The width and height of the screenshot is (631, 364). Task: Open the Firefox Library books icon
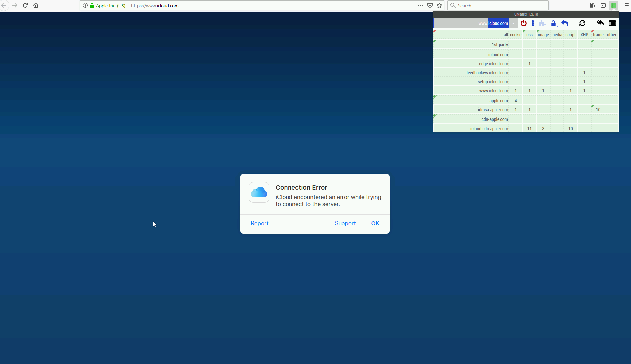click(x=593, y=5)
